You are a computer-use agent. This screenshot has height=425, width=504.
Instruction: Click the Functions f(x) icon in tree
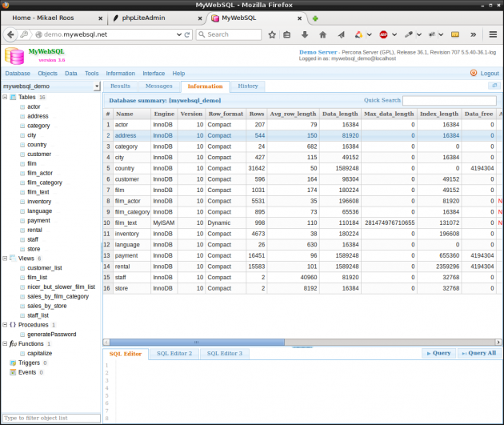13,344
